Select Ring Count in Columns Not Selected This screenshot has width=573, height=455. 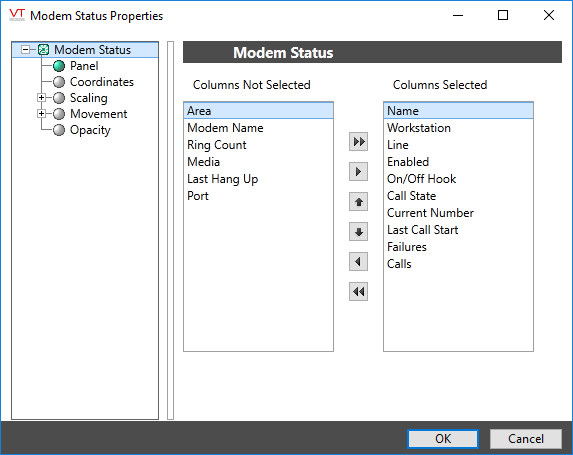tap(258, 145)
